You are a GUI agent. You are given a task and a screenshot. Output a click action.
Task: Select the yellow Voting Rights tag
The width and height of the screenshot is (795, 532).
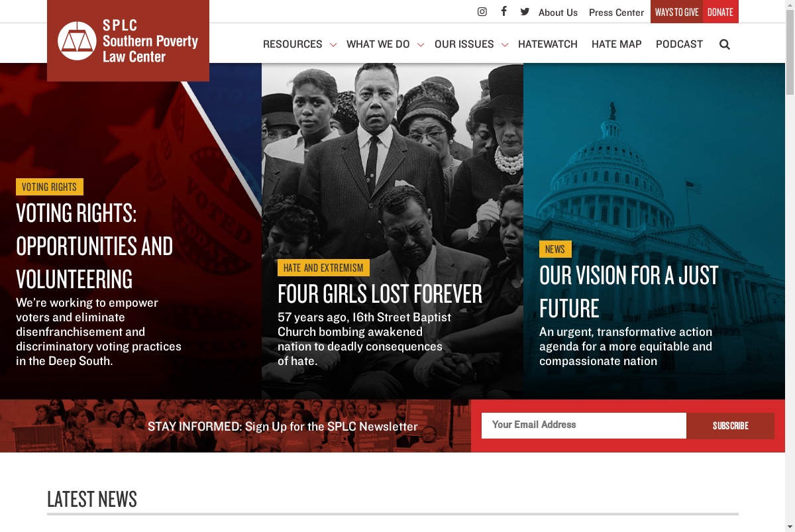point(50,187)
